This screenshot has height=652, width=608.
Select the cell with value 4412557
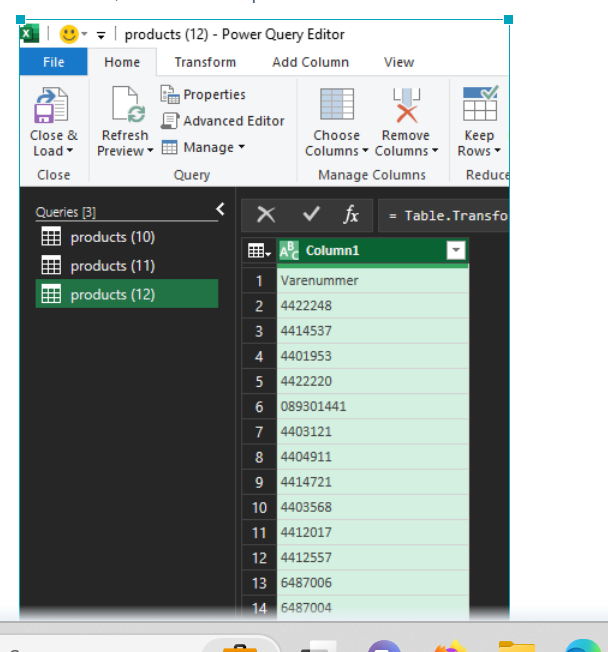pos(373,558)
